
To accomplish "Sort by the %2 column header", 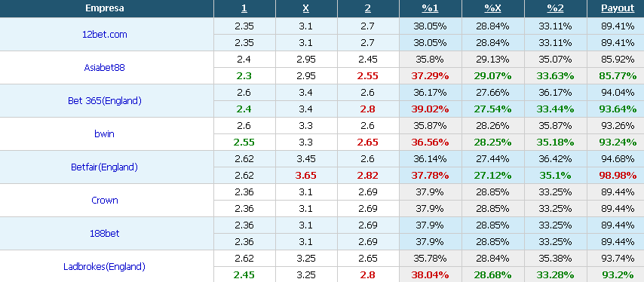I will pos(555,8).
